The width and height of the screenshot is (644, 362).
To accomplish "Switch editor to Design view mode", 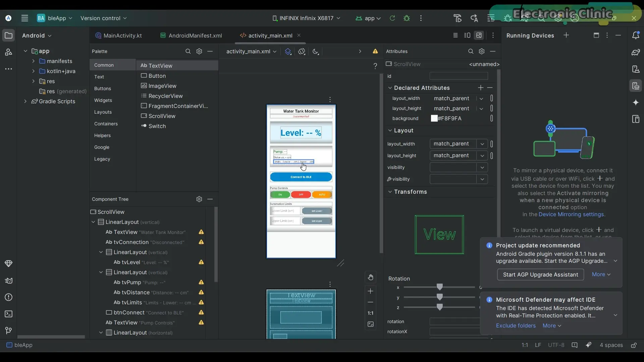I will pyautogui.click(x=479, y=35).
